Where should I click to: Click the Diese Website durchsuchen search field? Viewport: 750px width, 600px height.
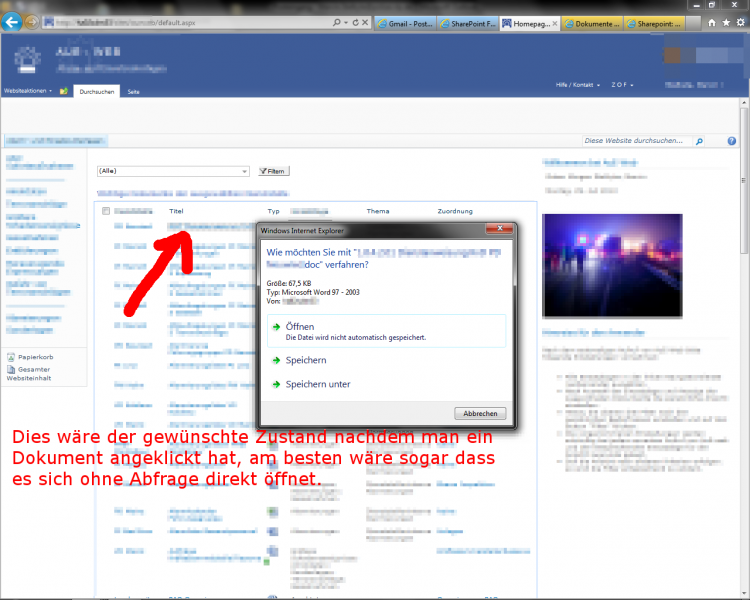(x=637, y=141)
